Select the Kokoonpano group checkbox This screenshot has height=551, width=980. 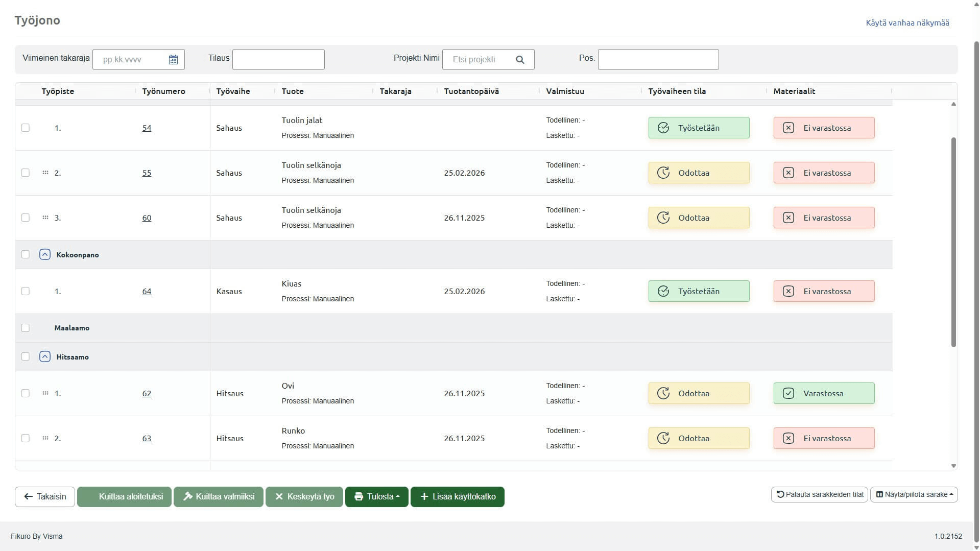point(26,254)
